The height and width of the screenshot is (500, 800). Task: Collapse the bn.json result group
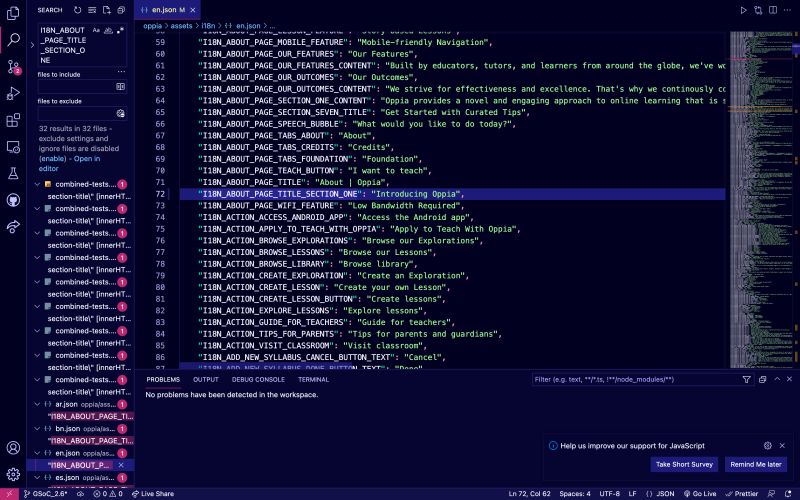[37, 429]
